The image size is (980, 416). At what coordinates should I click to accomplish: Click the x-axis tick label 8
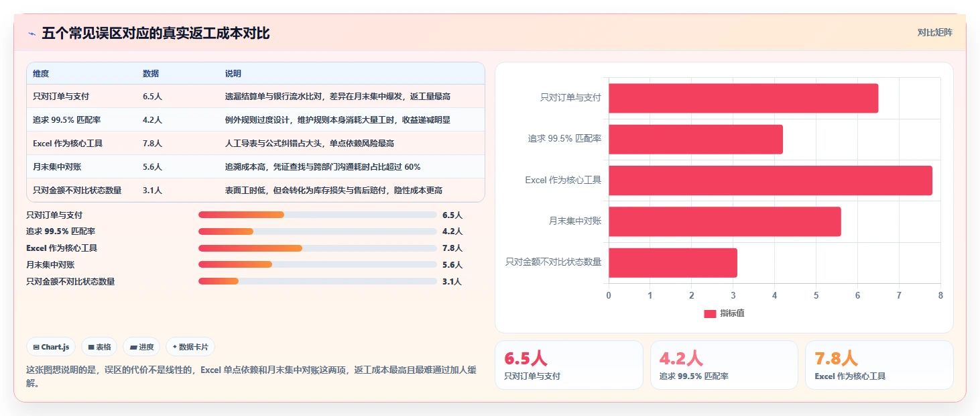(x=940, y=296)
